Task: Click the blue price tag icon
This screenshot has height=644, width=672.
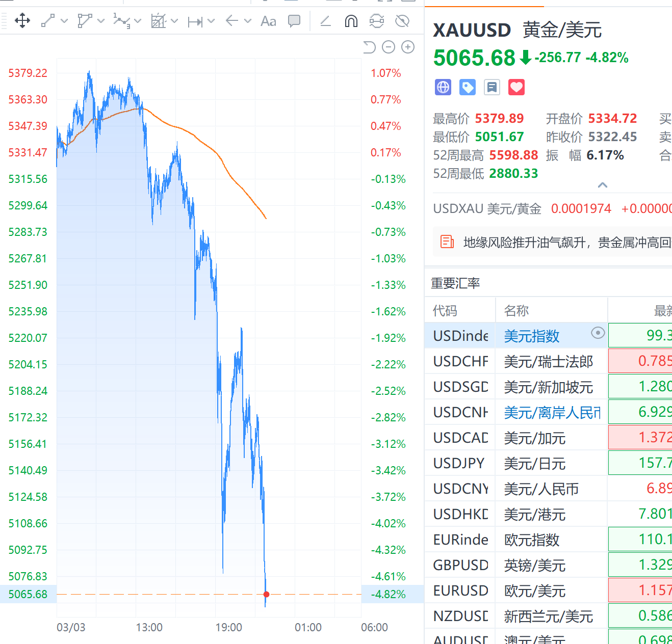Action: [x=467, y=87]
